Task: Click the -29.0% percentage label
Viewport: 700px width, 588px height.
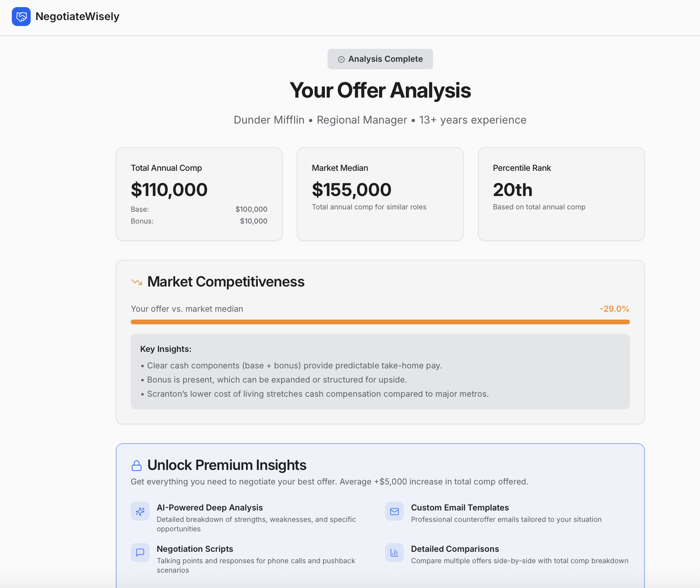Action: [x=615, y=309]
